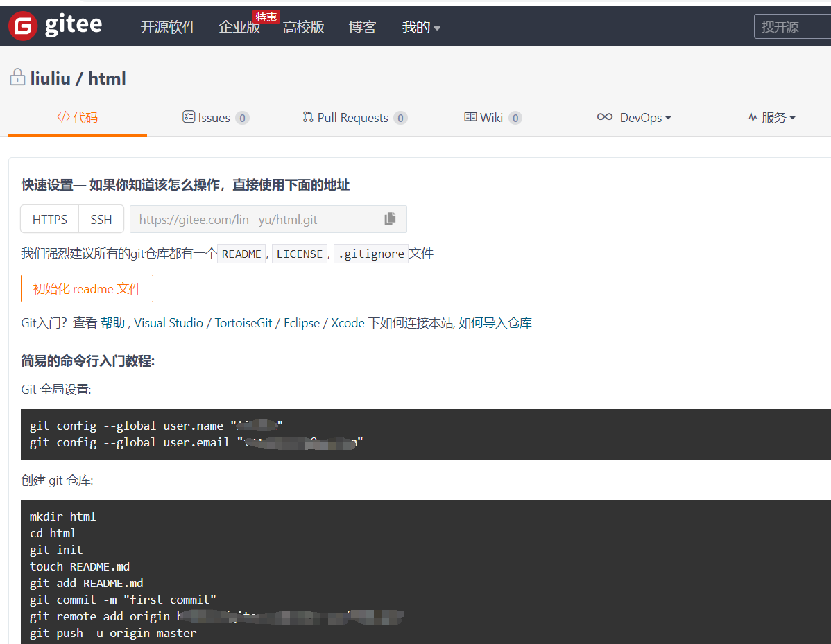Copy the repository URL with clipboard icon

390,218
